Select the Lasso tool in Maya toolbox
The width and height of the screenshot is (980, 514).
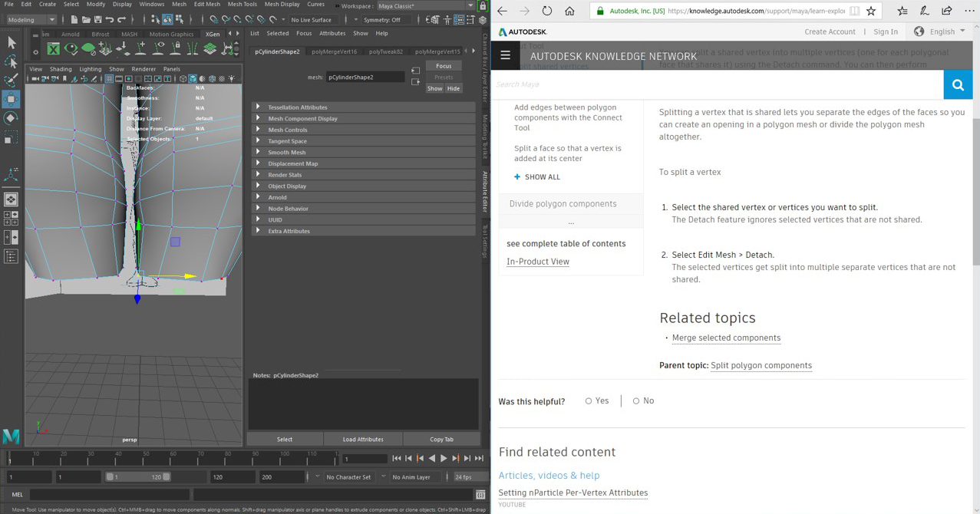[x=12, y=61]
